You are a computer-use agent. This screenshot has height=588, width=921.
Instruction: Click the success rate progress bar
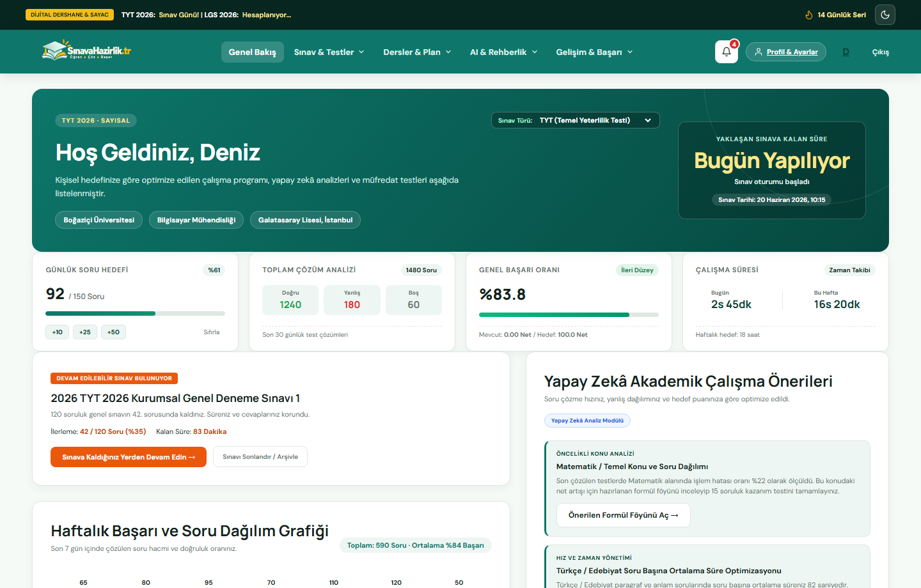569,314
